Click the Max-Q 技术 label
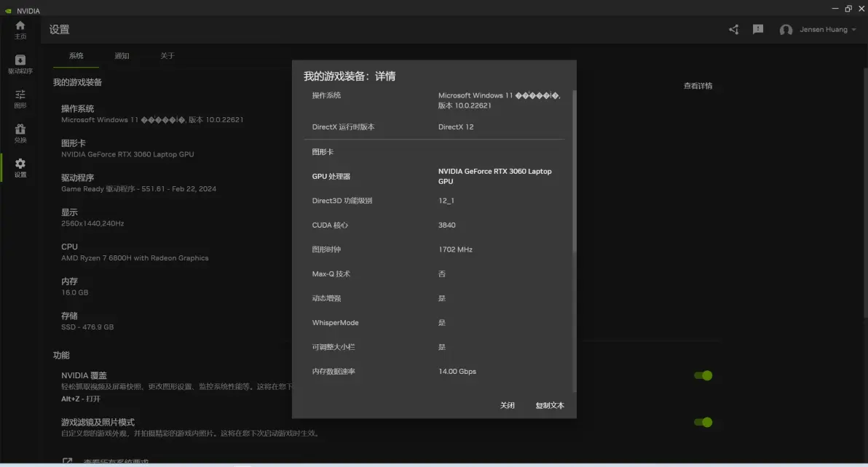 (x=331, y=274)
